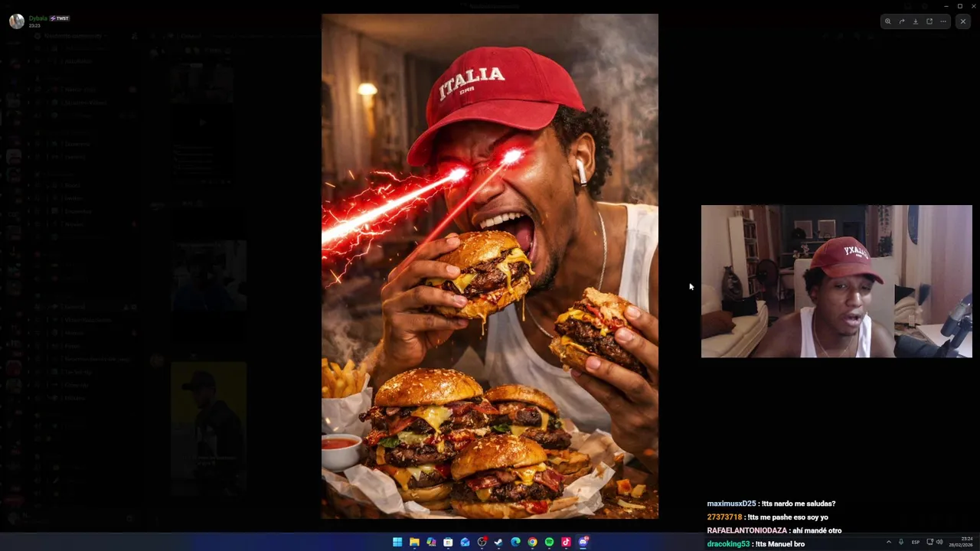Click the maximusxD25 chat username
Screen dimensions: 980x551
[731, 504]
